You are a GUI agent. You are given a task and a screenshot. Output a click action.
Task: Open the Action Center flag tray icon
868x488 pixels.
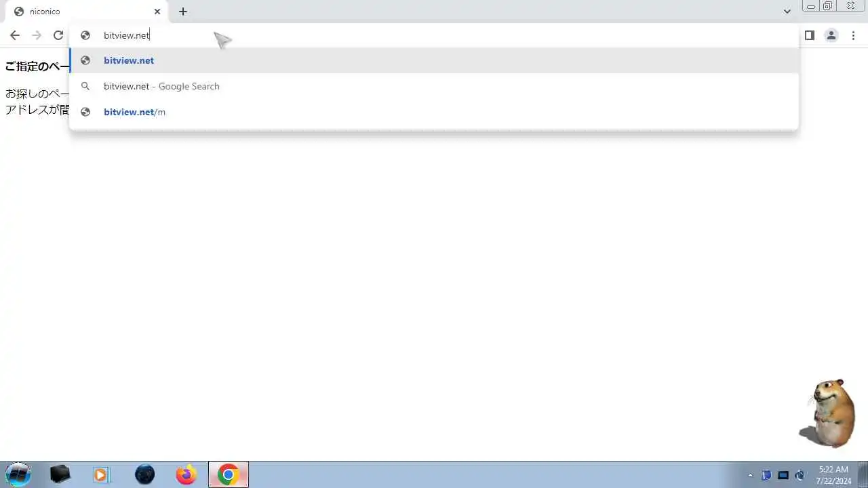click(x=766, y=475)
